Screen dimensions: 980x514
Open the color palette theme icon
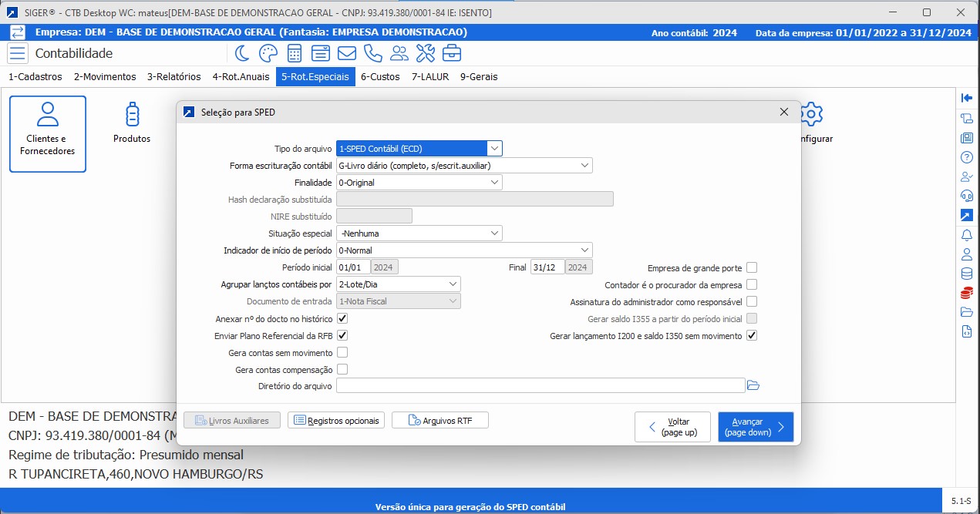[268, 53]
